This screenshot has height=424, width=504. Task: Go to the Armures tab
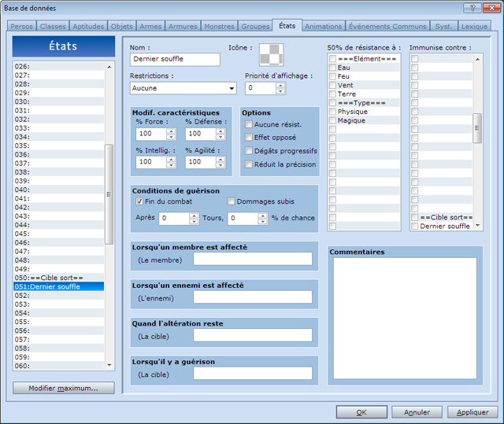[x=183, y=26]
